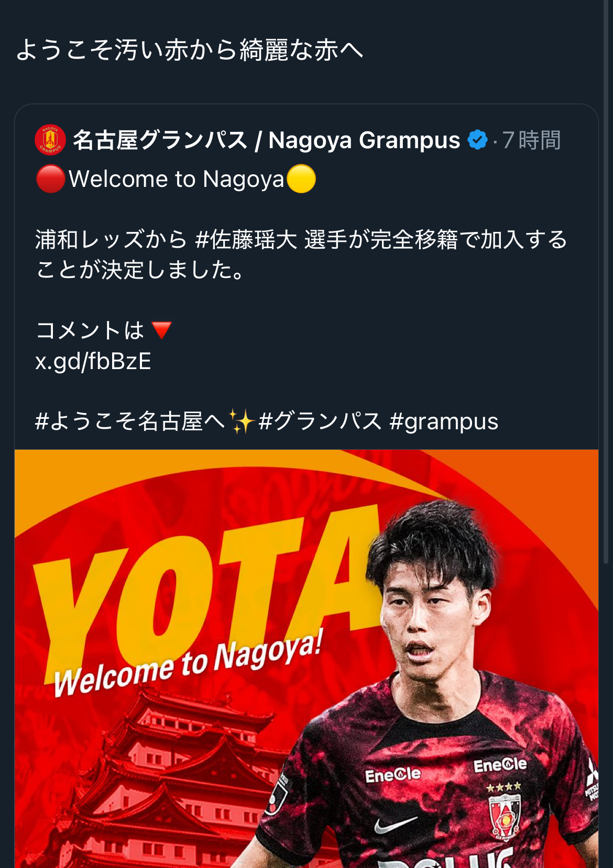
Task: Click the page scrollbar on the right
Action: 607,283
